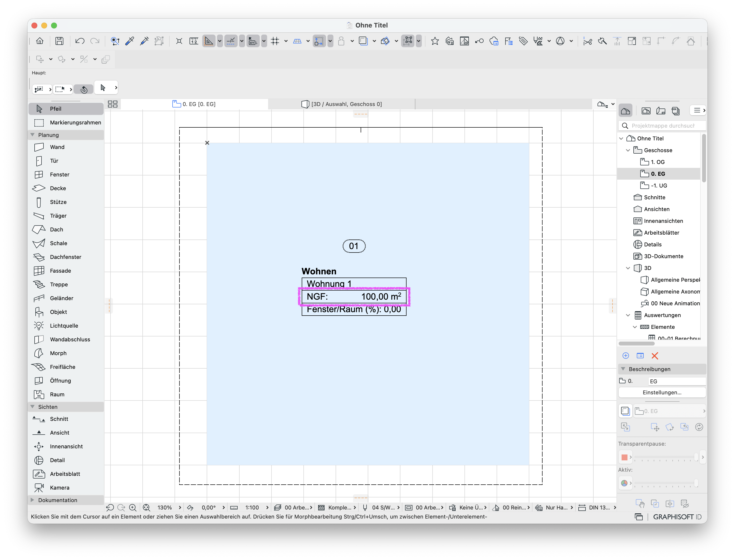Collapse the Auswertungen tree node

628,315
